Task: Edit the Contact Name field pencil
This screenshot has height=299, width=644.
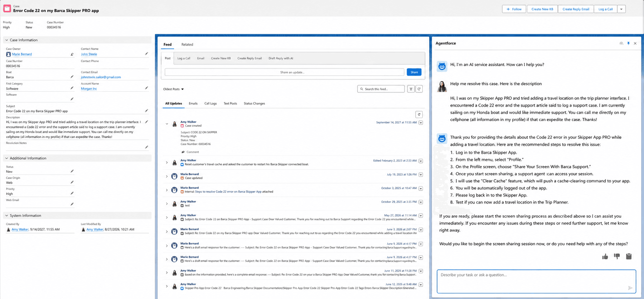Action: [x=146, y=54]
